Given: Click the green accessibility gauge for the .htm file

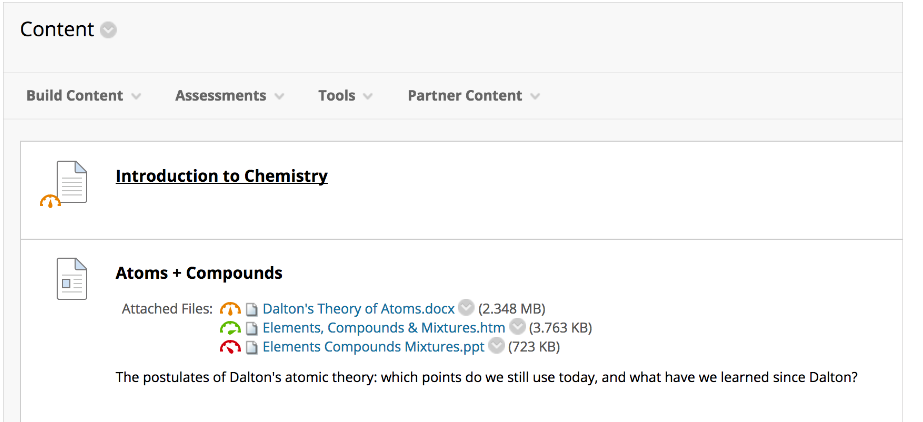Looking at the screenshot, I should click(230, 328).
